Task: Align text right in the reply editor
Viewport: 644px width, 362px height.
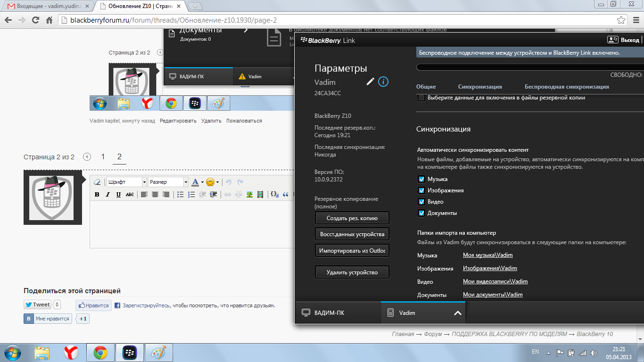Action: (166, 194)
